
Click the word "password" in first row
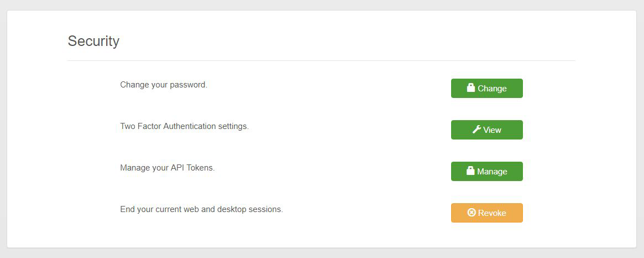tap(187, 85)
